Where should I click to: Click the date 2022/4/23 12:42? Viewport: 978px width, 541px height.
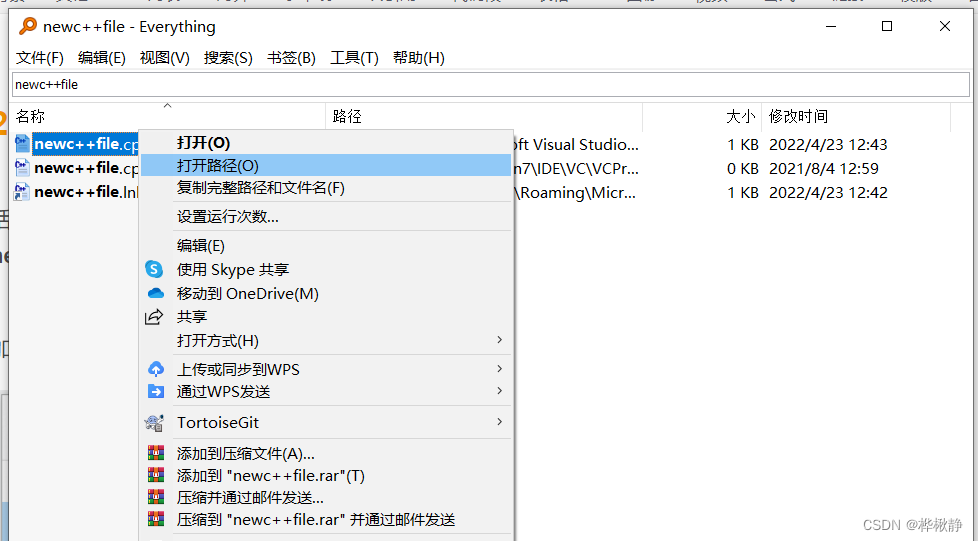tap(828, 192)
